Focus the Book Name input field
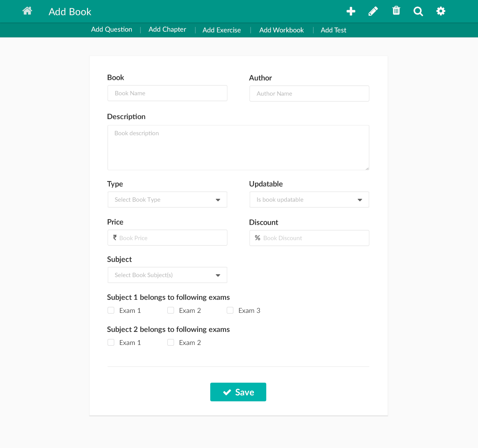The image size is (478, 448). (x=167, y=93)
